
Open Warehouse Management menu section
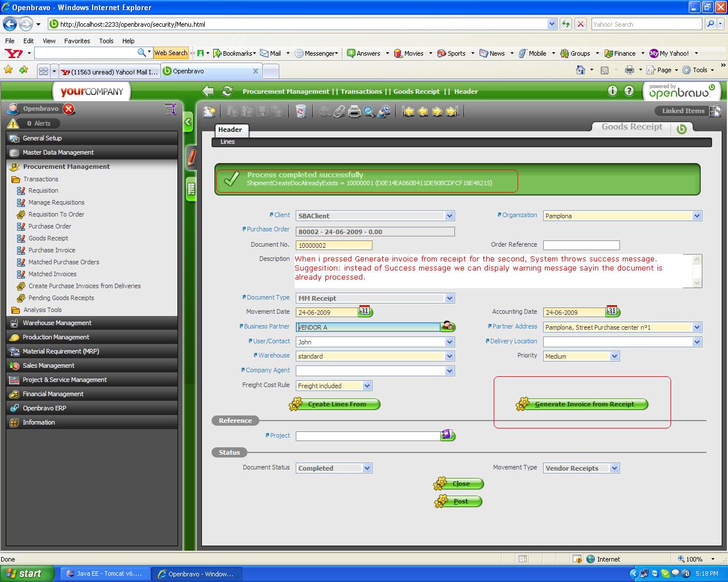tap(57, 323)
